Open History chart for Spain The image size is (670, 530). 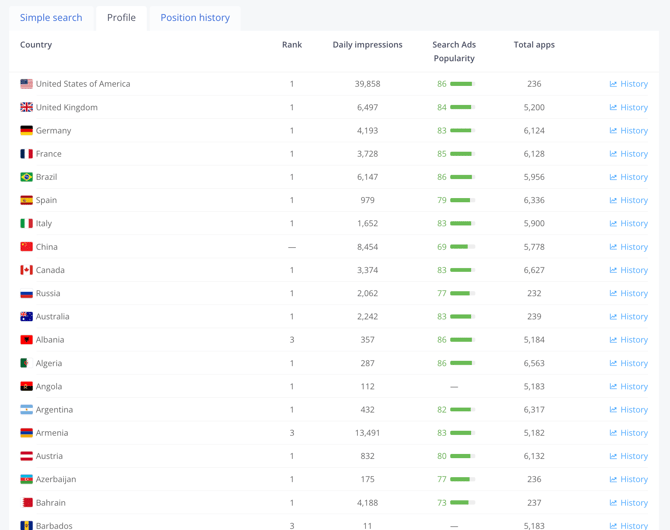628,200
